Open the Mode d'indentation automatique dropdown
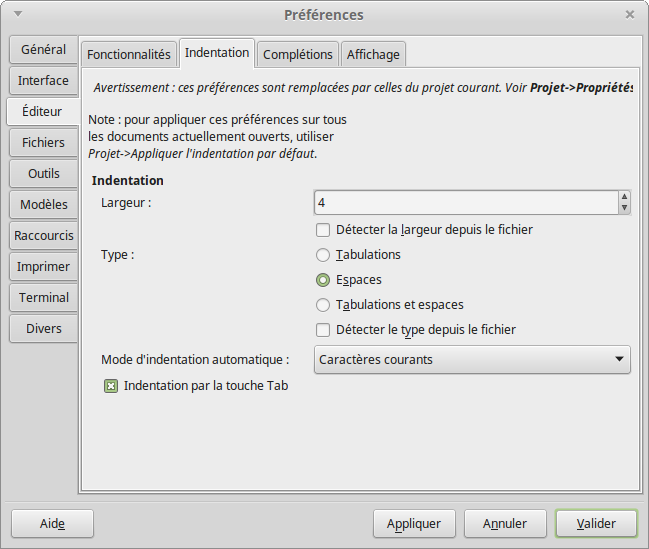This screenshot has height=549, width=649. pyautogui.click(x=472, y=360)
